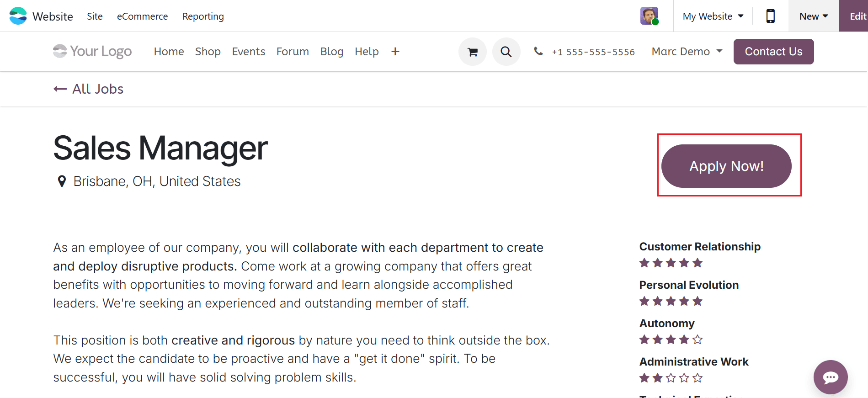Viewport: 868px width, 398px height.
Task: Go back to All Jobs
Action: [89, 89]
